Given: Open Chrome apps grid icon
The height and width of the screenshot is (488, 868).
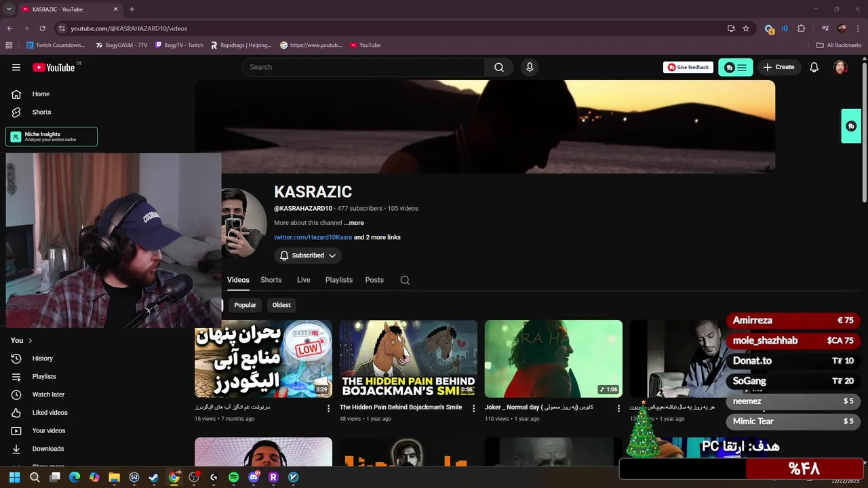Looking at the screenshot, I should click(9, 45).
